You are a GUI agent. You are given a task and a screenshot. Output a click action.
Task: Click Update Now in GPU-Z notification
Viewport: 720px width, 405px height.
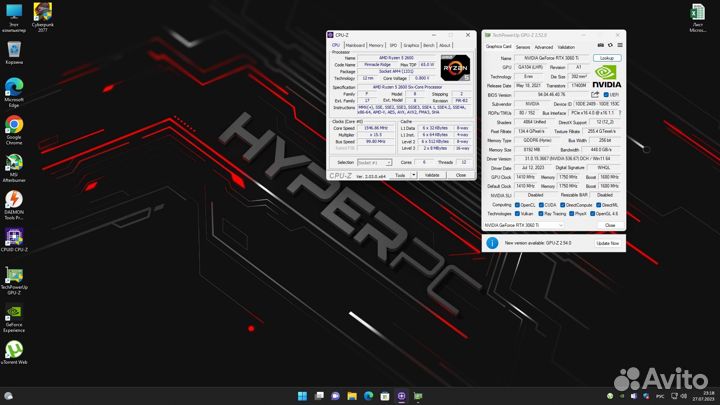pos(608,243)
